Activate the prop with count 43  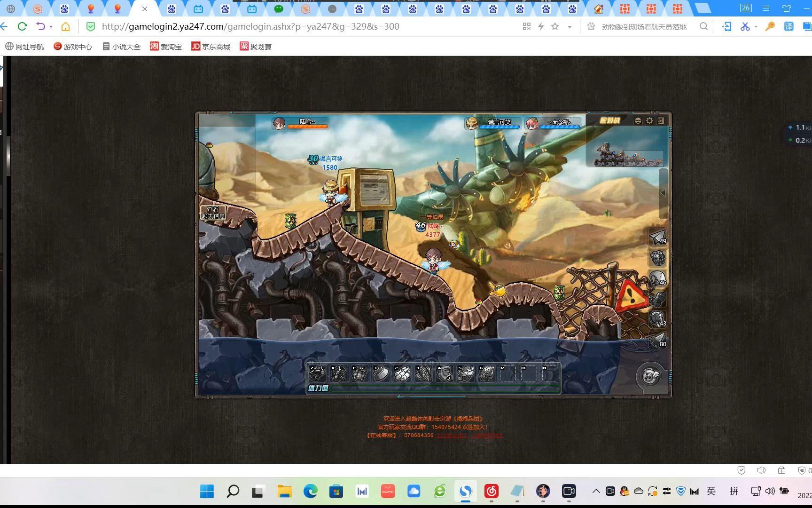pos(657,319)
